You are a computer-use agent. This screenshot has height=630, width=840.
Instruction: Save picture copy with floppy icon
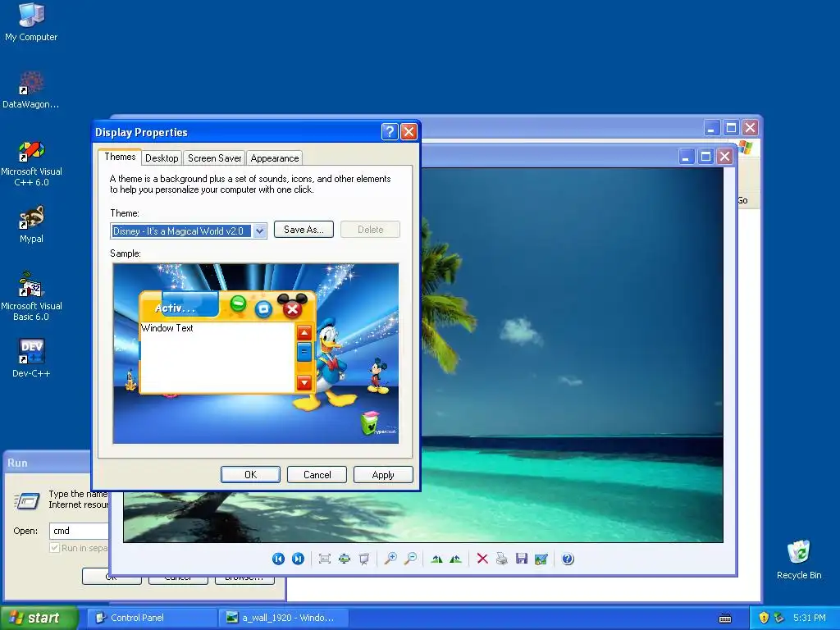tap(521, 559)
